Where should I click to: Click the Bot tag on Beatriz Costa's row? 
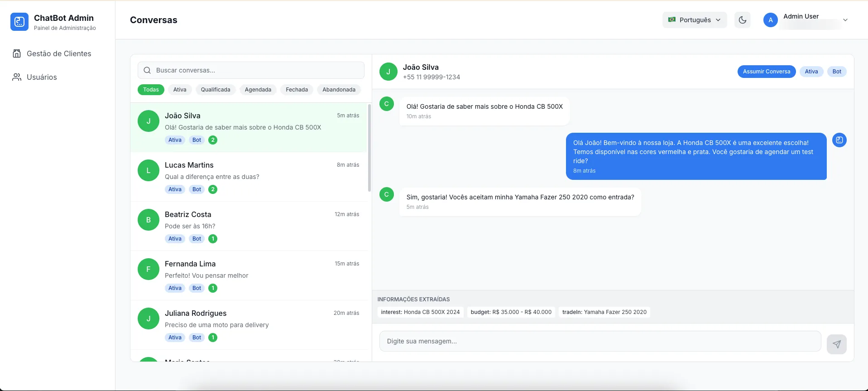197,239
